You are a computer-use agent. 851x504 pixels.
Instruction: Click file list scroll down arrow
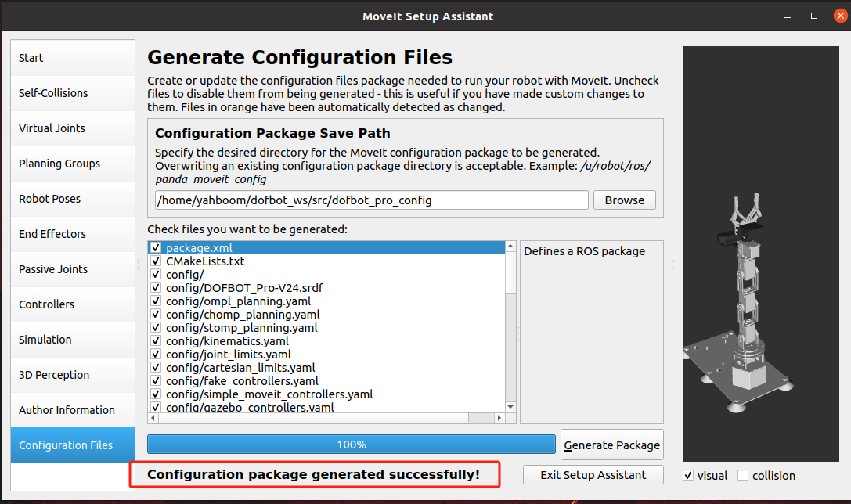pos(510,407)
